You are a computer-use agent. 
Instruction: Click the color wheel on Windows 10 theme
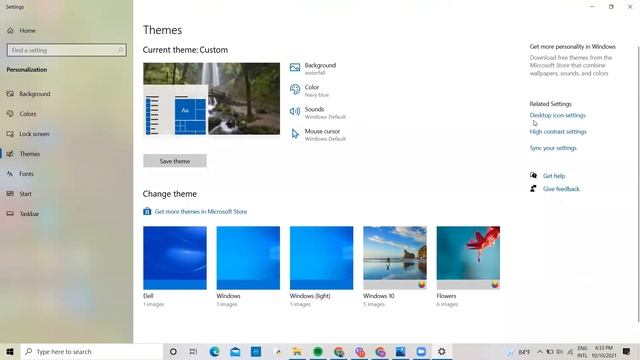pos(422,284)
